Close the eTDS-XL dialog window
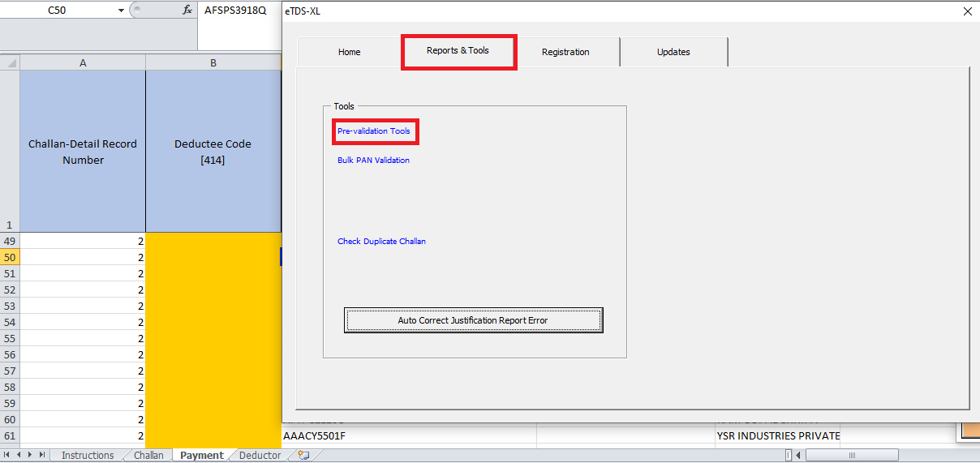980x463 pixels. click(967, 11)
